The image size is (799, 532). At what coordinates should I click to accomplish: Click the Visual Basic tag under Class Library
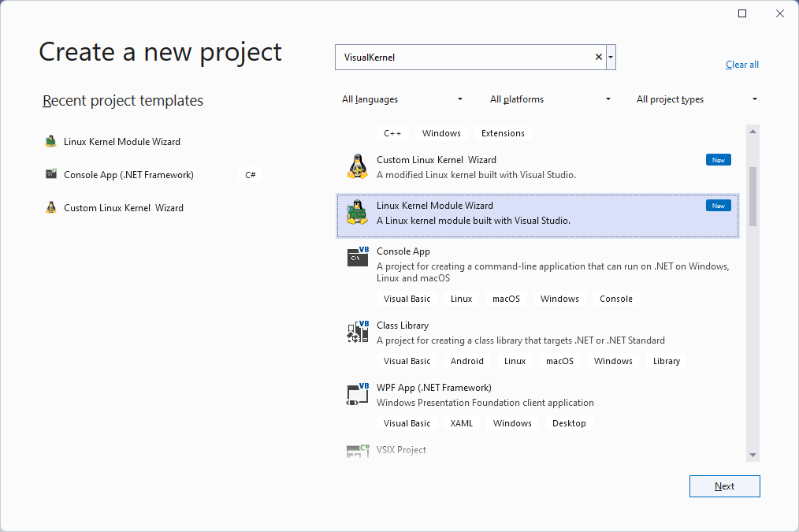pos(407,361)
